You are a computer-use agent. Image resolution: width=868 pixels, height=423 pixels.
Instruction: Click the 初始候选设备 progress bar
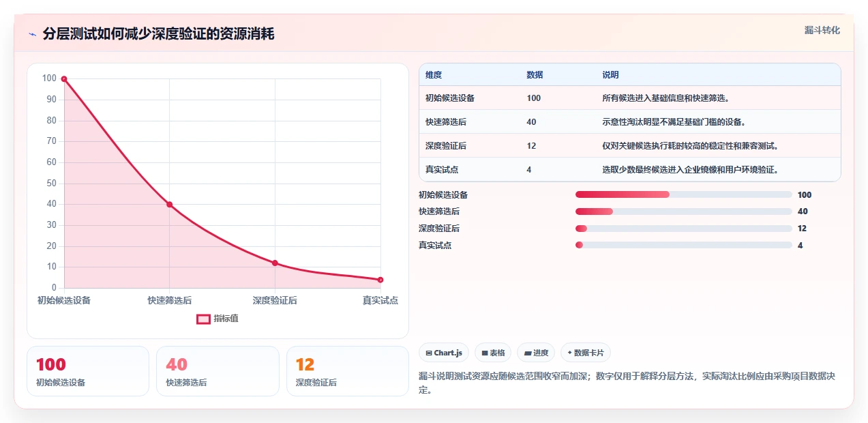684,194
